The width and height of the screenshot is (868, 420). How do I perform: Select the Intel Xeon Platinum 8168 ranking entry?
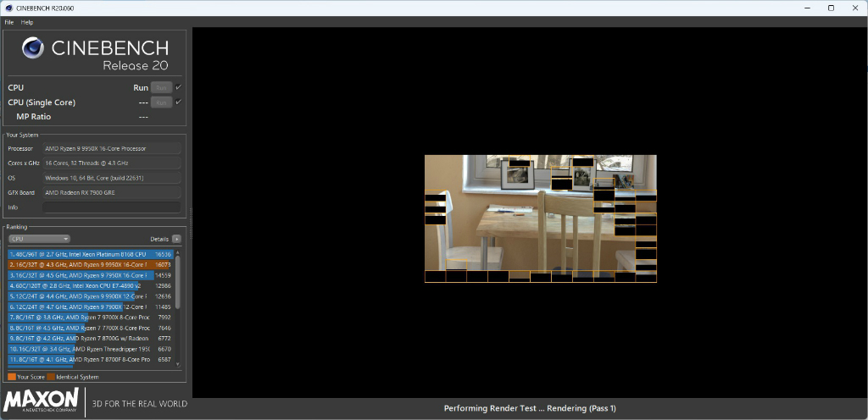pos(90,254)
